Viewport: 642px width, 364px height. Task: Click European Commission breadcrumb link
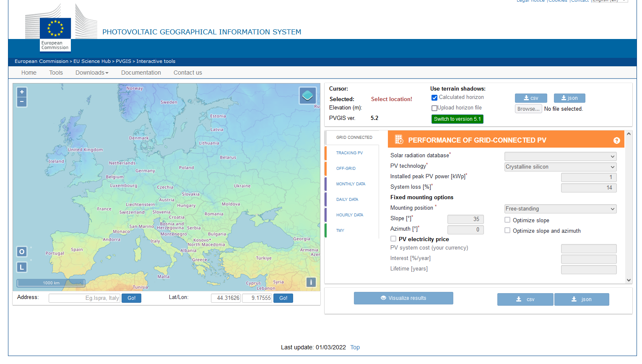click(42, 61)
